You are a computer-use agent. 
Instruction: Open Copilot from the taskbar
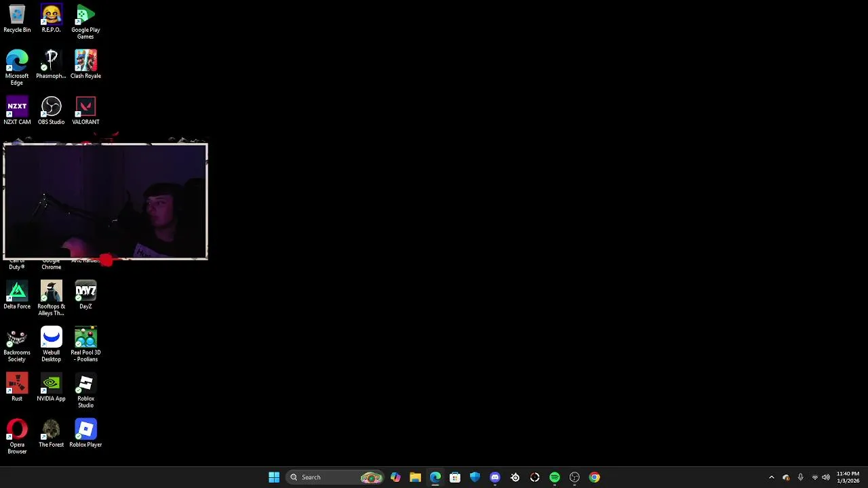click(395, 477)
